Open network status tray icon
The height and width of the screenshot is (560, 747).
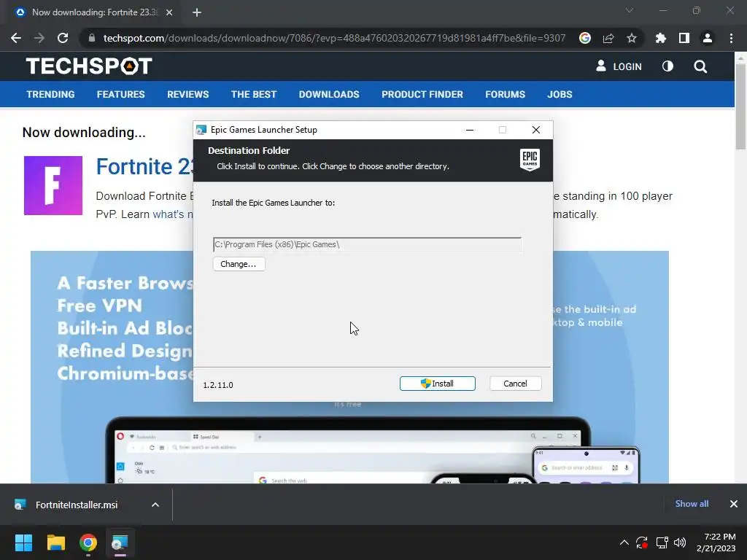[662, 542]
